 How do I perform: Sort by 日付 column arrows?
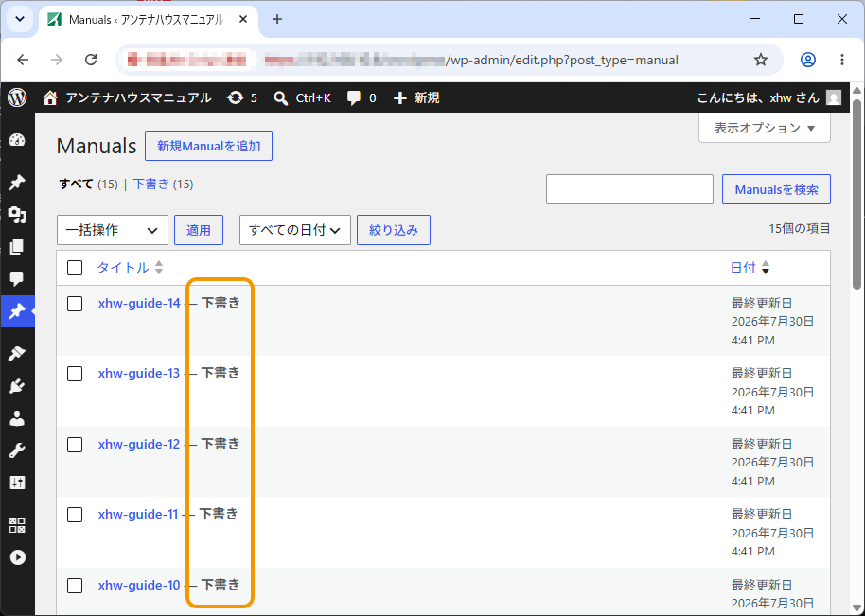coord(765,268)
